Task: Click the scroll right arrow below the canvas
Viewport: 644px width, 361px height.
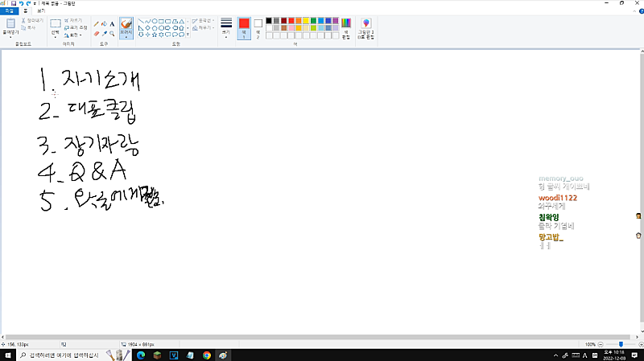Action: (637, 337)
